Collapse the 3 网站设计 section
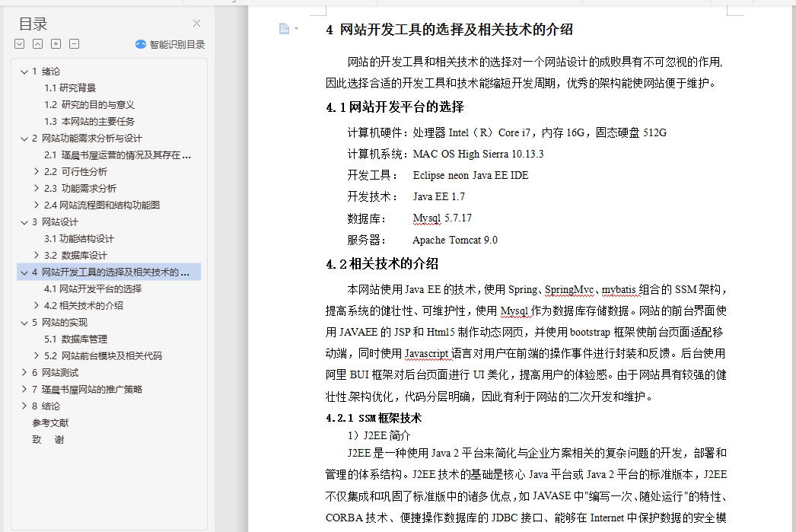The height and width of the screenshot is (532, 796). [x=24, y=222]
